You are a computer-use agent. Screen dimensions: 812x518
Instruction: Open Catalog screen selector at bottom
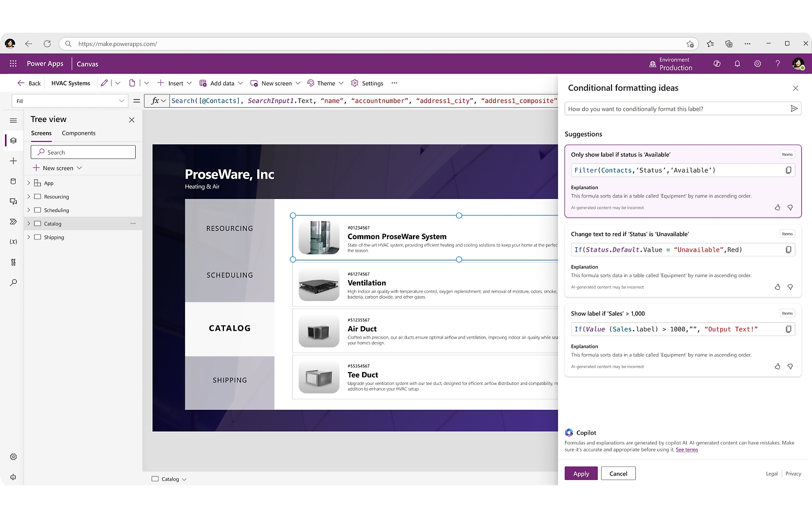169,479
